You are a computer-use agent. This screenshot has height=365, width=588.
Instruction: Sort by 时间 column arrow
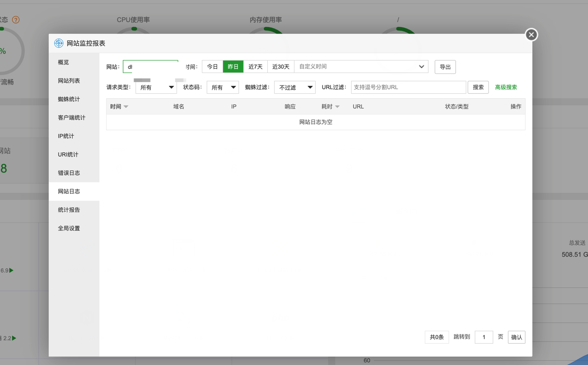[x=126, y=107]
